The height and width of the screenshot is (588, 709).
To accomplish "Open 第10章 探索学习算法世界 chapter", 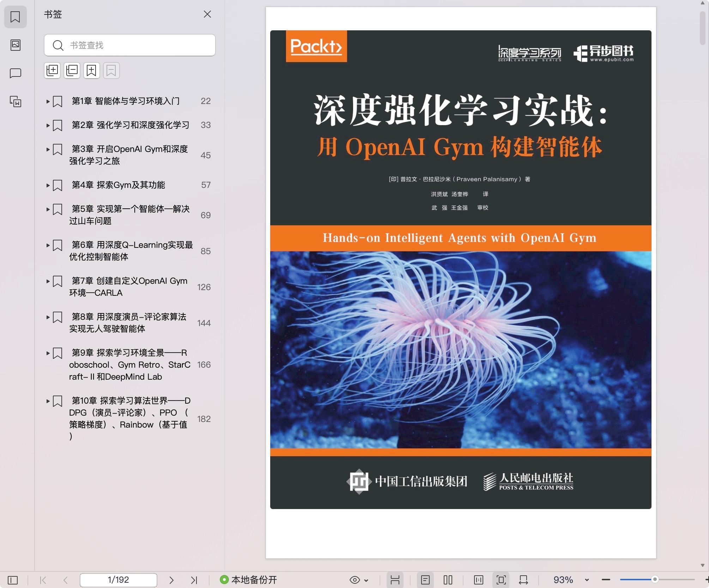I will pyautogui.click(x=130, y=418).
